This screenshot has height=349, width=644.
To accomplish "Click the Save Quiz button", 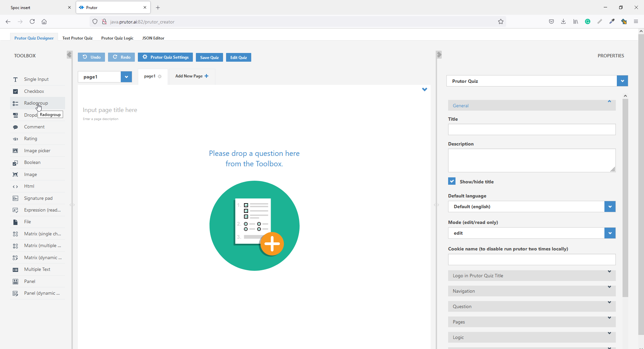I will 209,57.
